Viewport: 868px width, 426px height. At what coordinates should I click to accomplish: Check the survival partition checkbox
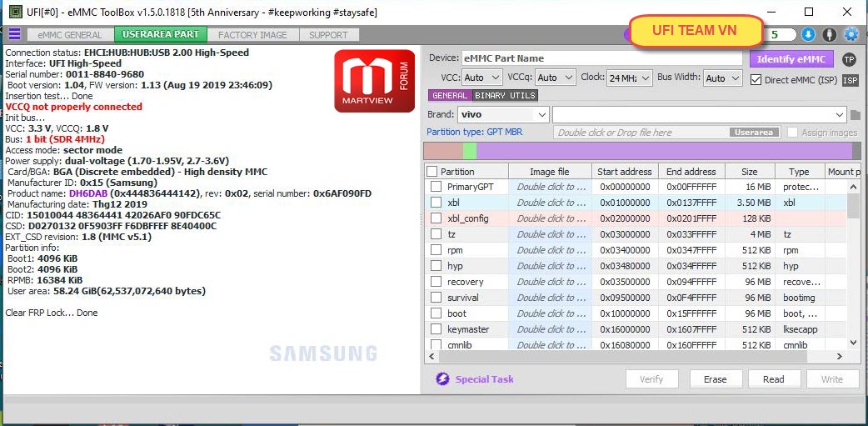pos(436,298)
